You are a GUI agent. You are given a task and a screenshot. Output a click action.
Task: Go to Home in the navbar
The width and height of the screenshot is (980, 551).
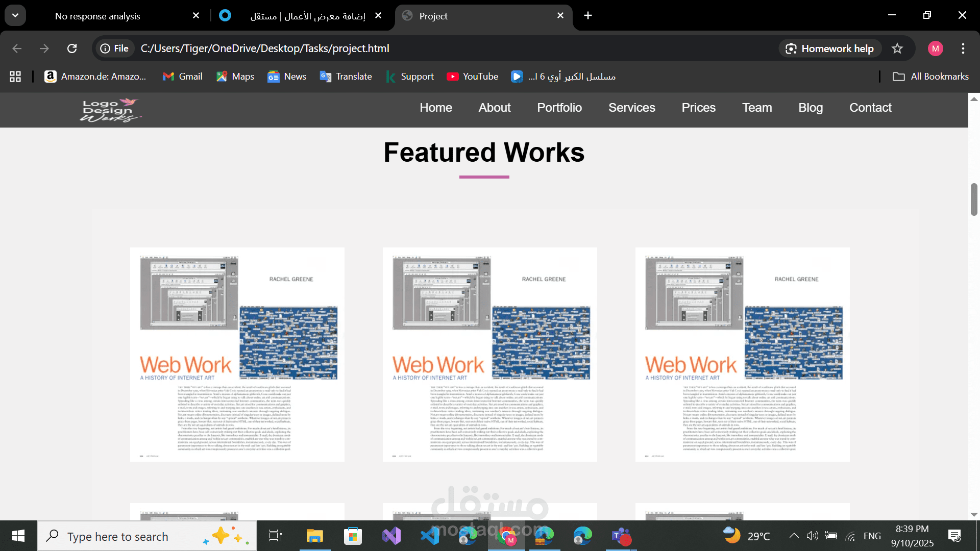pos(436,108)
